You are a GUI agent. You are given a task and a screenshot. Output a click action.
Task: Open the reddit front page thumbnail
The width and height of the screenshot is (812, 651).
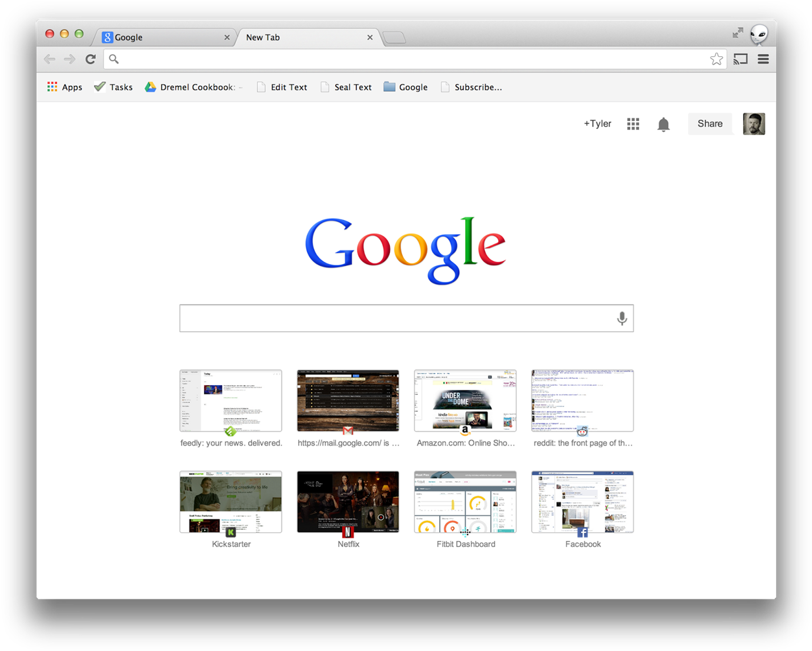[x=583, y=401]
